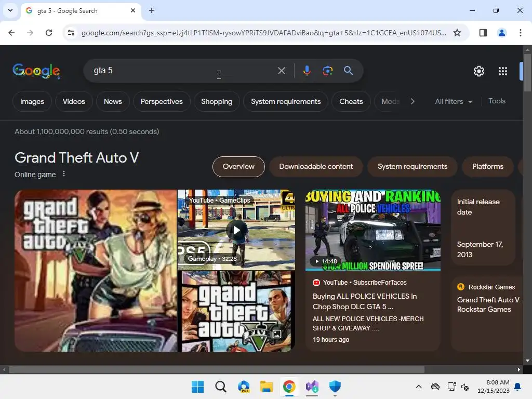This screenshot has width=532, height=399.
Task: Switch to News results
Action: (113, 101)
